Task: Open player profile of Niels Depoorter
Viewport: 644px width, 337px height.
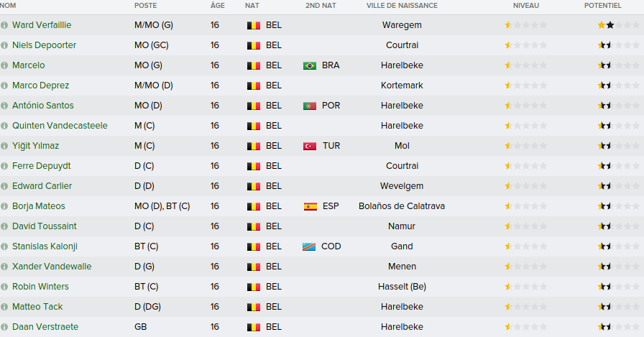Action: point(44,45)
